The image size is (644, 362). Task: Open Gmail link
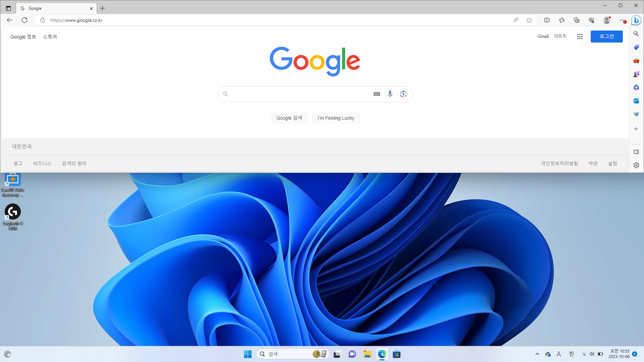point(543,36)
